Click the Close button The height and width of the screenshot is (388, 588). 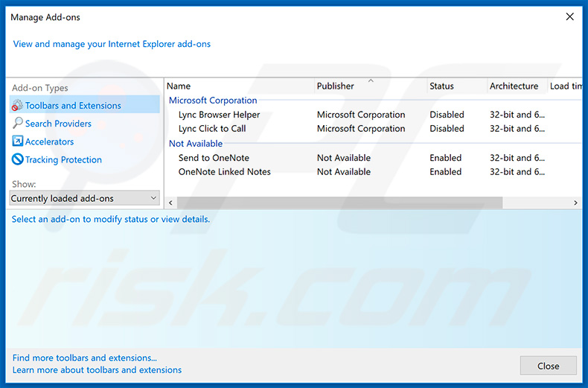[549, 366]
